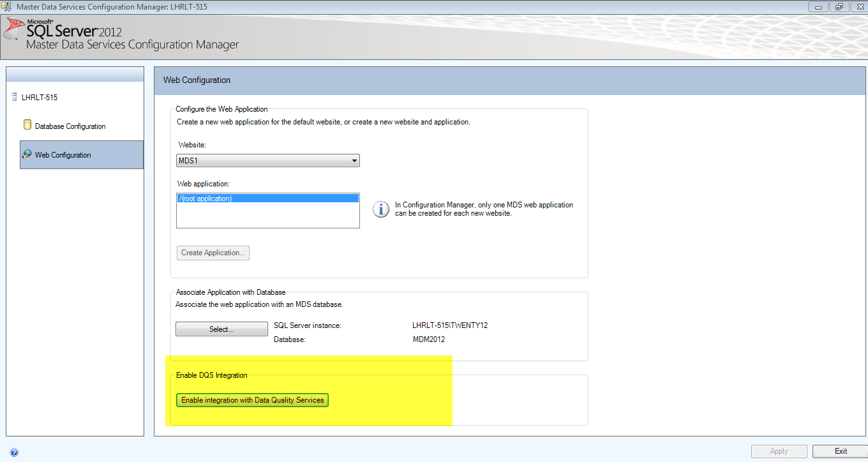868x462 pixels.
Task: Select /(root application) in Web application list
Action: pos(268,198)
